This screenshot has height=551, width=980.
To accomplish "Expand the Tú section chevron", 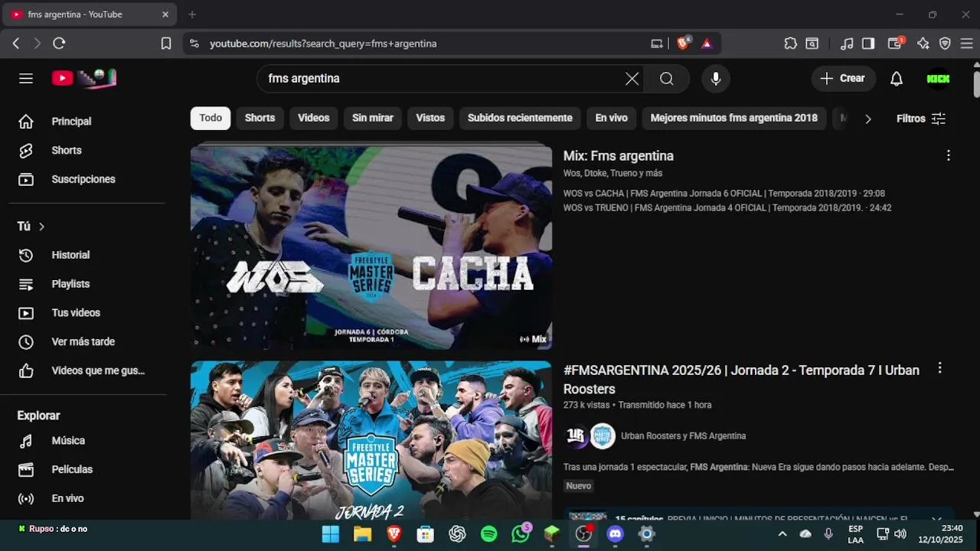I will [x=41, y=227].
